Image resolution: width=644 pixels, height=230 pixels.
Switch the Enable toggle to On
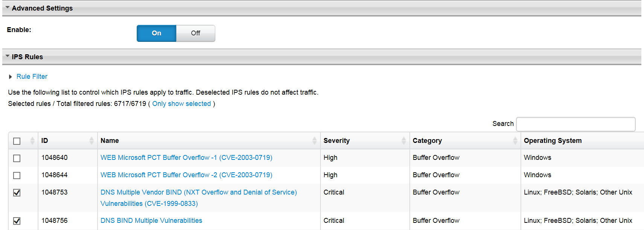[156, 33]
